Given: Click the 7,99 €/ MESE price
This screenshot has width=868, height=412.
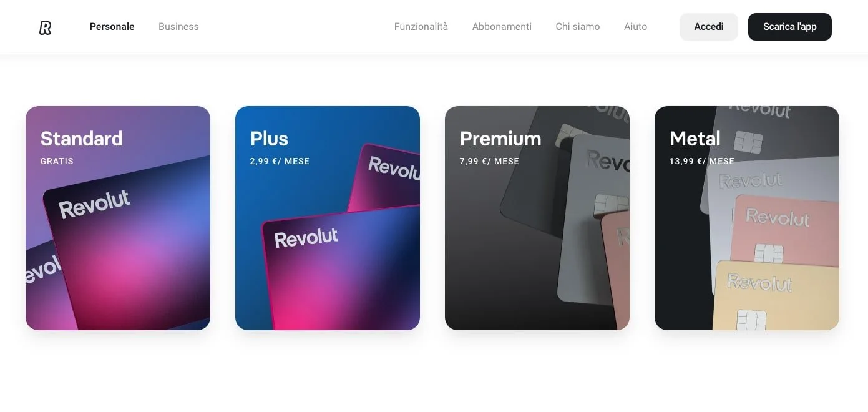Looking at the screenshot, I should point(489,161).
